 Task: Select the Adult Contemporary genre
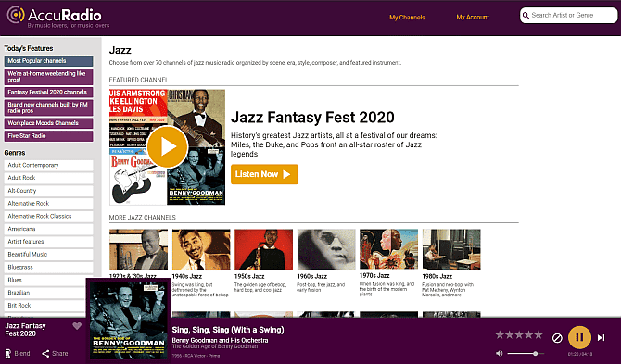tap(49, 166)
